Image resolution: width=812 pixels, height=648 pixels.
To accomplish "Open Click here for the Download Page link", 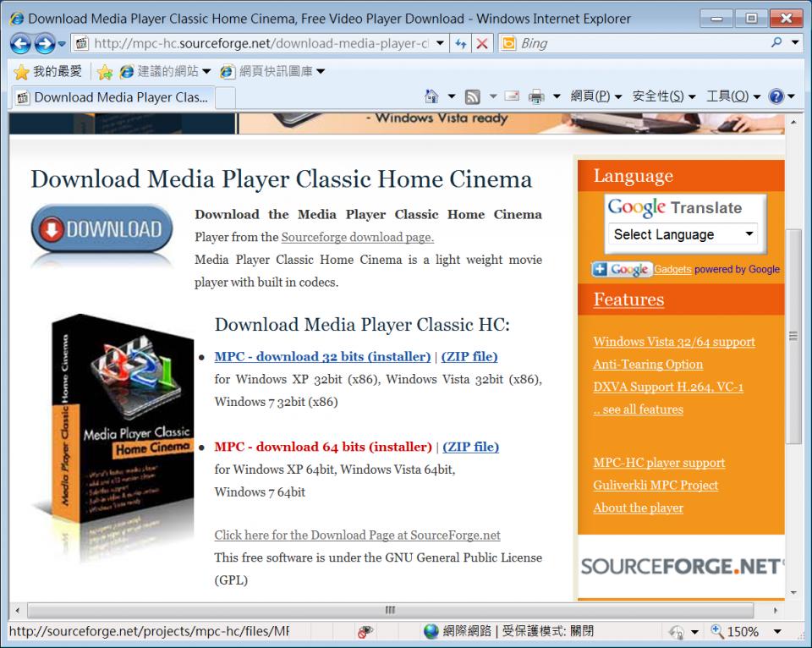I will [x=357, y=535].
